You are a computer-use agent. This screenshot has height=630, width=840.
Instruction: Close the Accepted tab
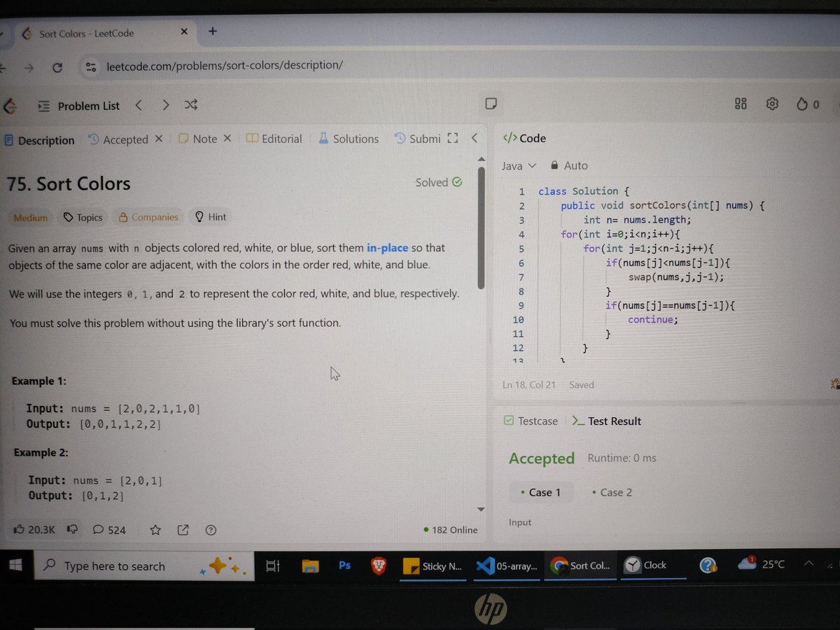click(x=159, y=139)
